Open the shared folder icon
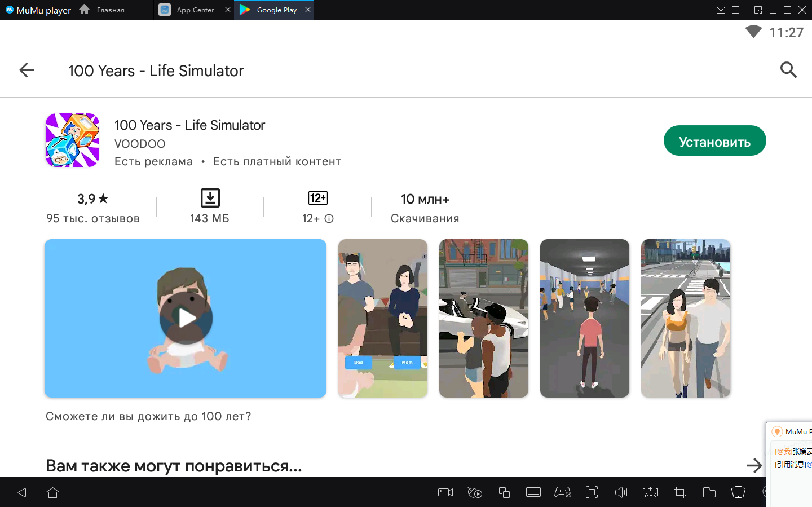Screen dimensions: 812x507 pyautogui.click(x=709, y=492)
